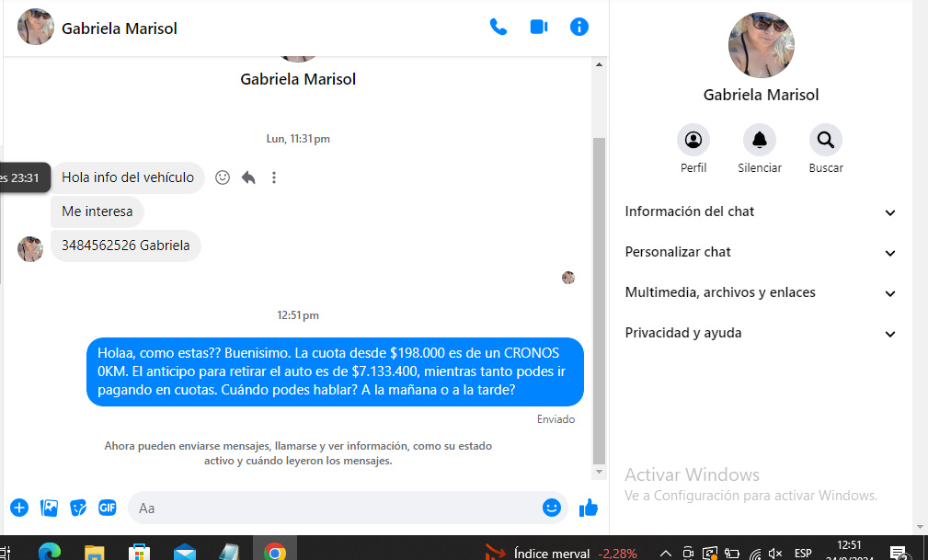The image size is (928, 560).
Task: Reply to 'Hola info del vehículo' message
Action: 248,177
